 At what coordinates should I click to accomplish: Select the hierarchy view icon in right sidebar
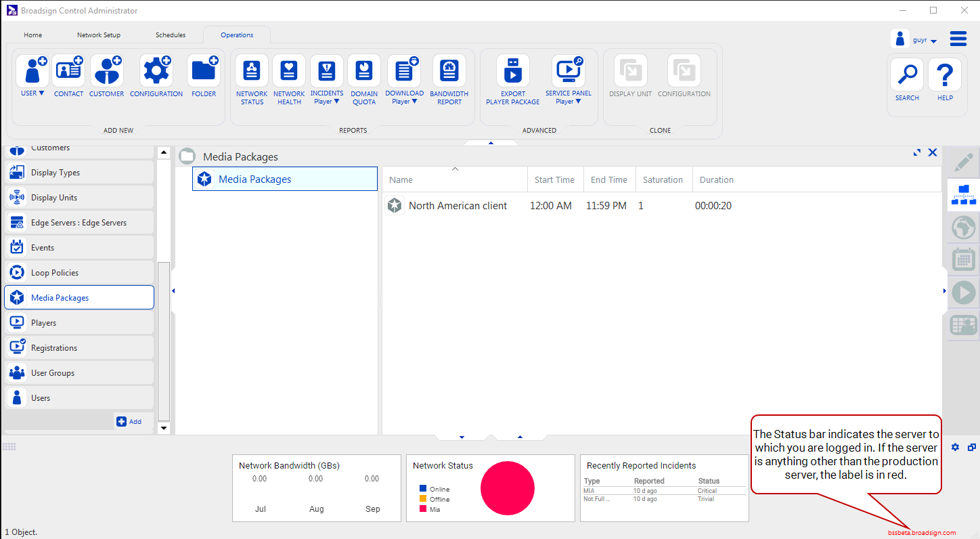(963, 194)
